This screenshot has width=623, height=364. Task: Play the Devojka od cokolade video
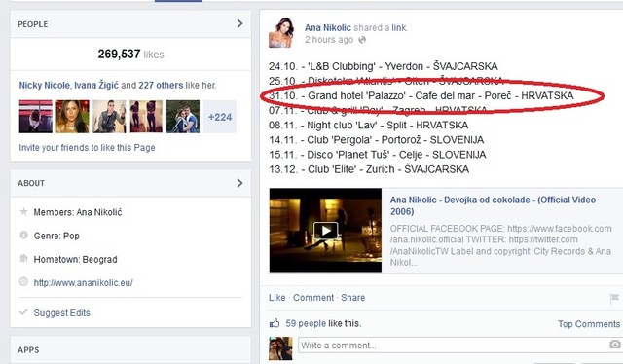(x=325, y=230)
